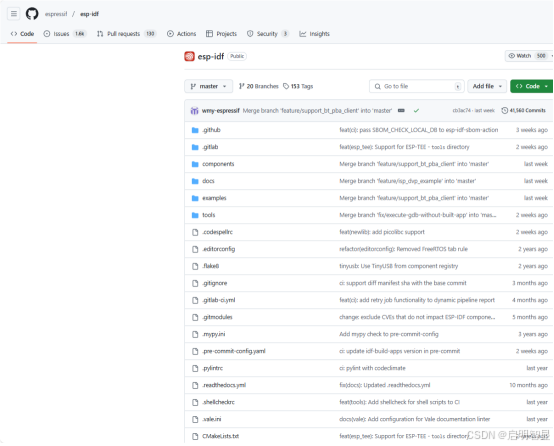Switch to the Issues tab
Screen dimensions: 554x446
pos(65,34)
